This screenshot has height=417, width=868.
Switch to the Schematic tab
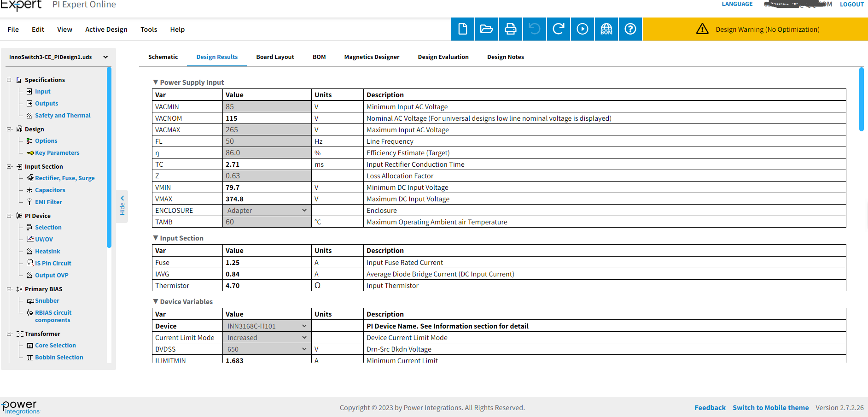(x=163, y=57)
